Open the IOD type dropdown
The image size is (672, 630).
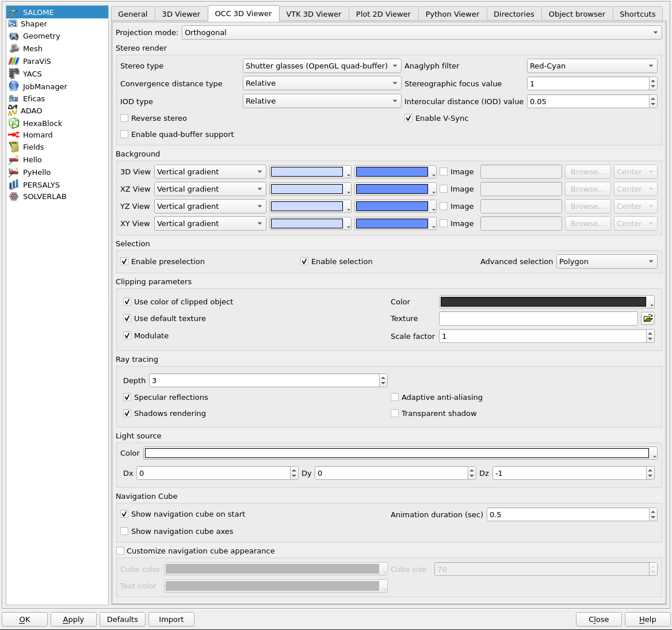pyautogui.click(x=322, y=101)
